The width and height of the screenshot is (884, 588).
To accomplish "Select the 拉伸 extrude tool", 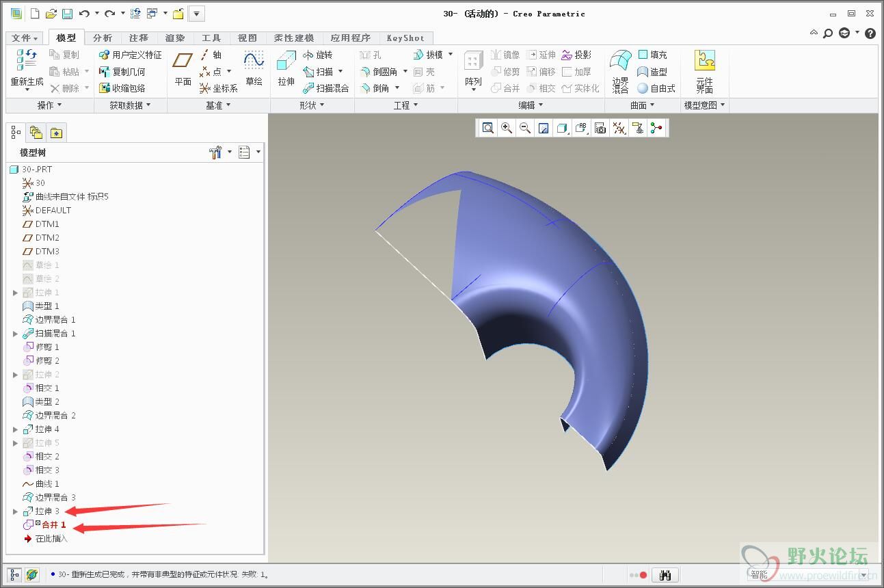I will click(x=286, y=69).
